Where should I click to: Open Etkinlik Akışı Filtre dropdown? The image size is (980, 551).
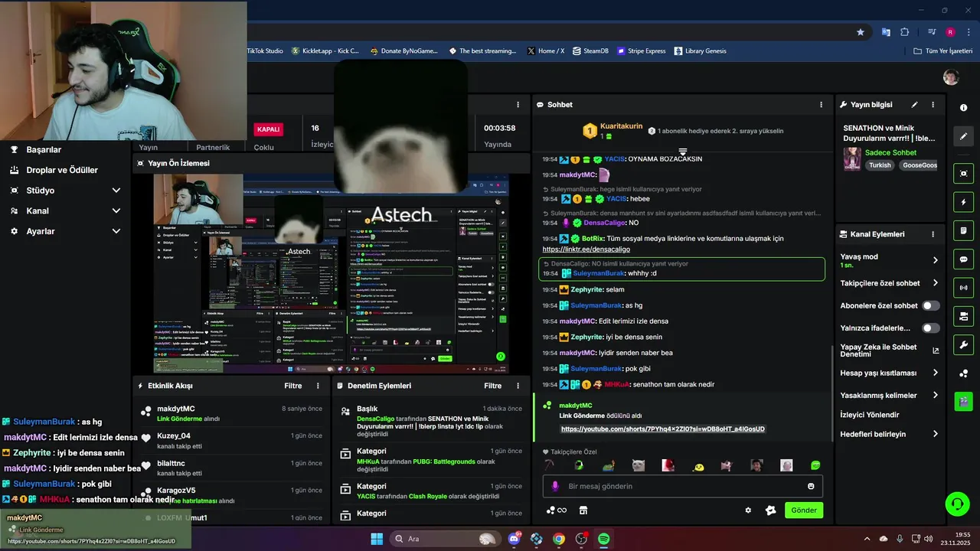293,386
